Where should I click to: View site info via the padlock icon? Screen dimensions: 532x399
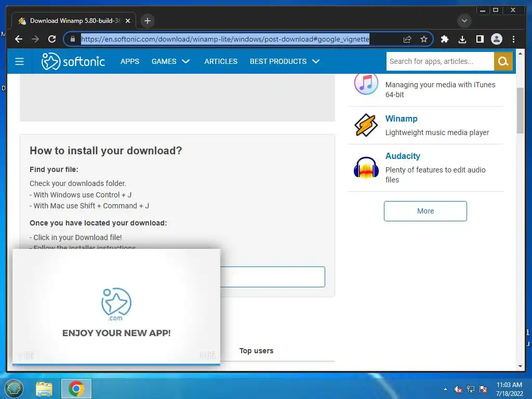coord(72,39)
